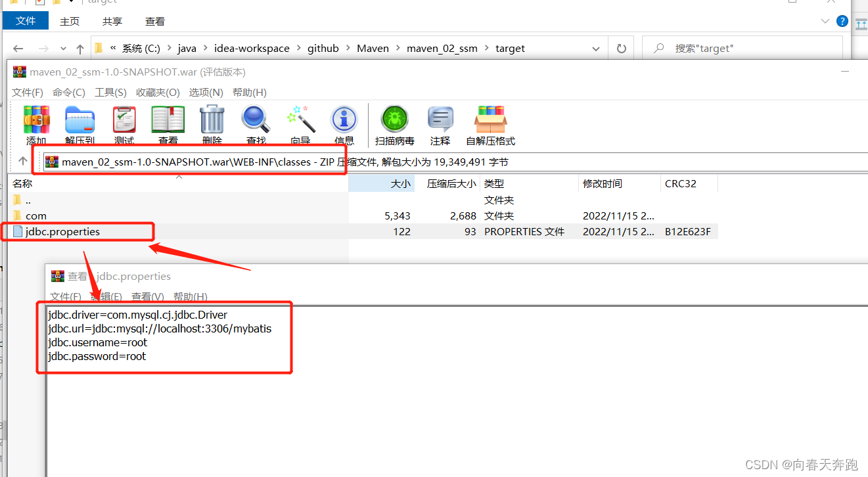The image size is (868, 477).
Task: Click the Explorer Back arrow
Action: coord(18,49)
